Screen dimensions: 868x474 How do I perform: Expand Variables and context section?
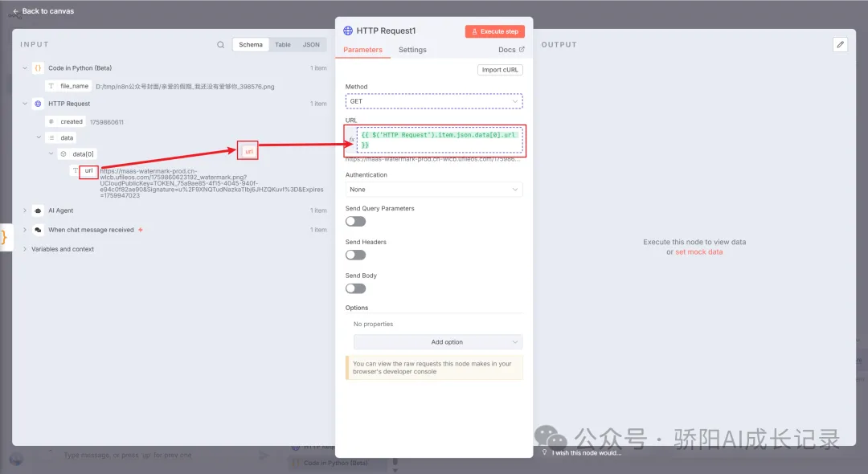click(25, 249)
